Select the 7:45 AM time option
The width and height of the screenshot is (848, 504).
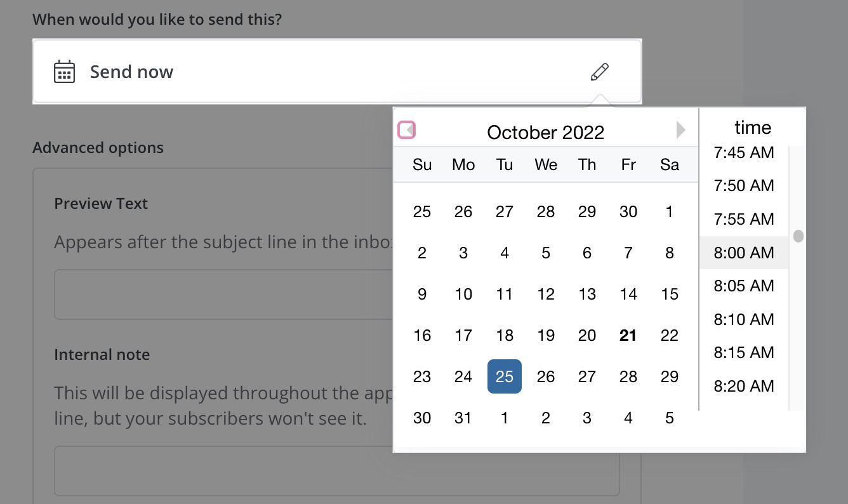(x=744, y=153)
